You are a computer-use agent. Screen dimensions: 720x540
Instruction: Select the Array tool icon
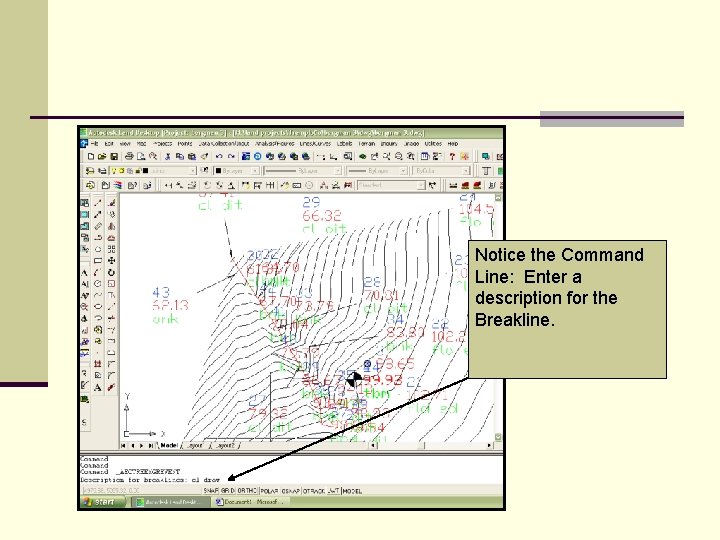[112, 249]
